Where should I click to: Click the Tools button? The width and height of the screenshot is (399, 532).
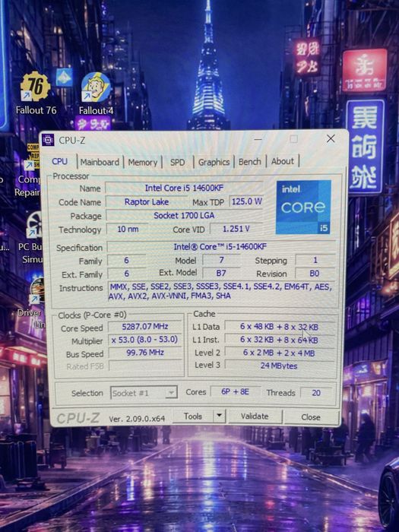point(193,416)
